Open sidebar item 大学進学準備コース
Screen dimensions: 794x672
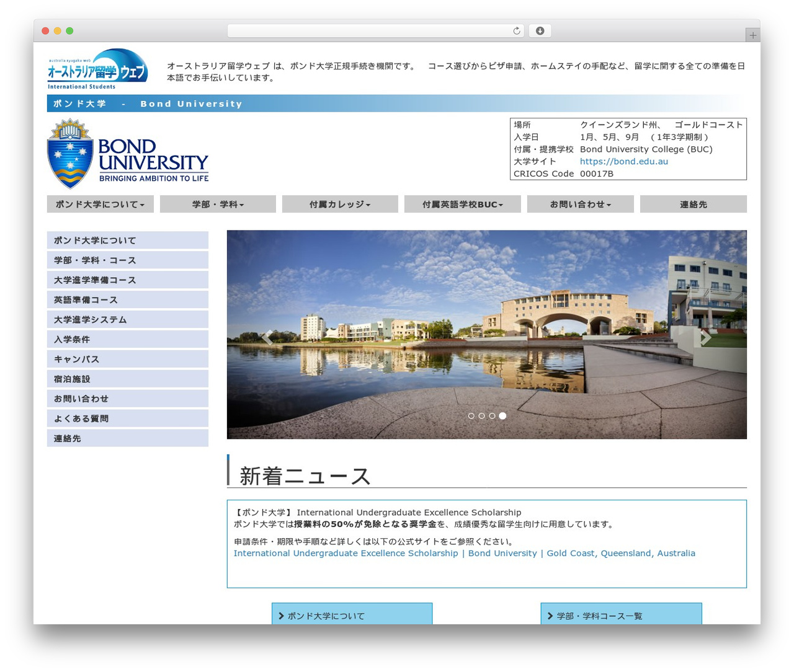coord(128,280)
